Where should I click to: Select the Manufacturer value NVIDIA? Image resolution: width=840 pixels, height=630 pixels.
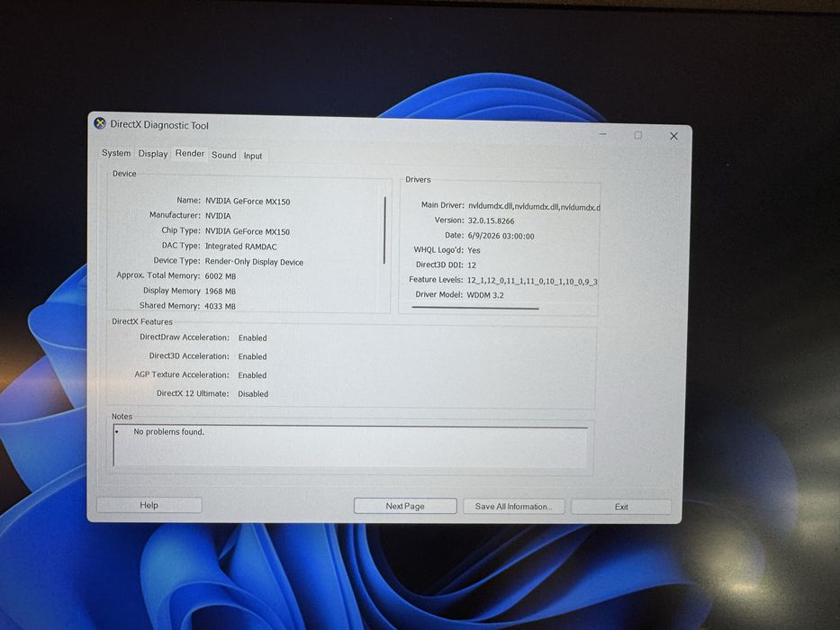[218, 216]
